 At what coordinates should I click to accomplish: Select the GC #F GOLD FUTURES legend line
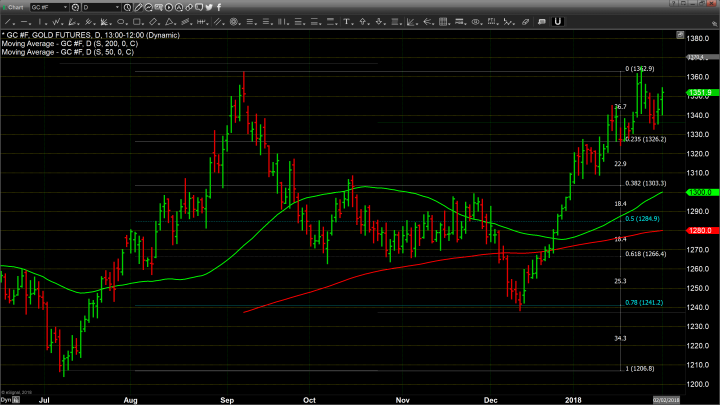[91, 35]
